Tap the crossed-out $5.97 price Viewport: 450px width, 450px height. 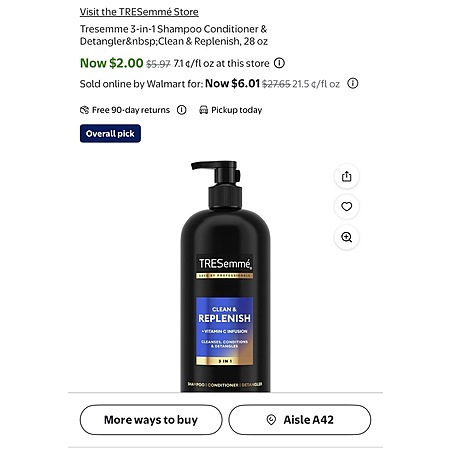click(x=158, y=64)
